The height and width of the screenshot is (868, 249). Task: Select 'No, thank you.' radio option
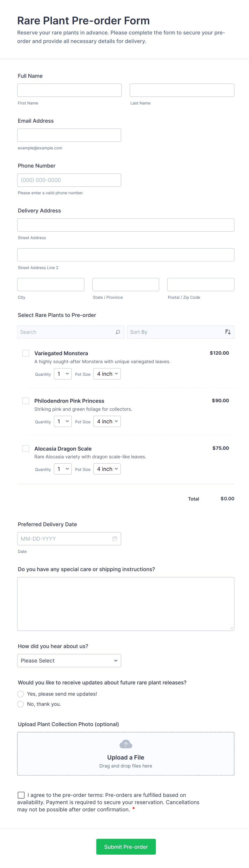pyautogui.click(x=21, y=704)
